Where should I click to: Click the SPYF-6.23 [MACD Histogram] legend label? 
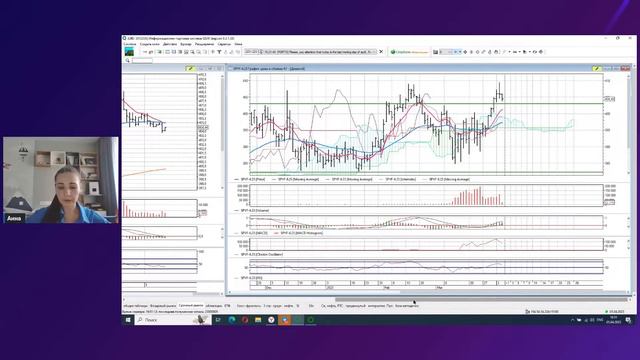(301, 233)
